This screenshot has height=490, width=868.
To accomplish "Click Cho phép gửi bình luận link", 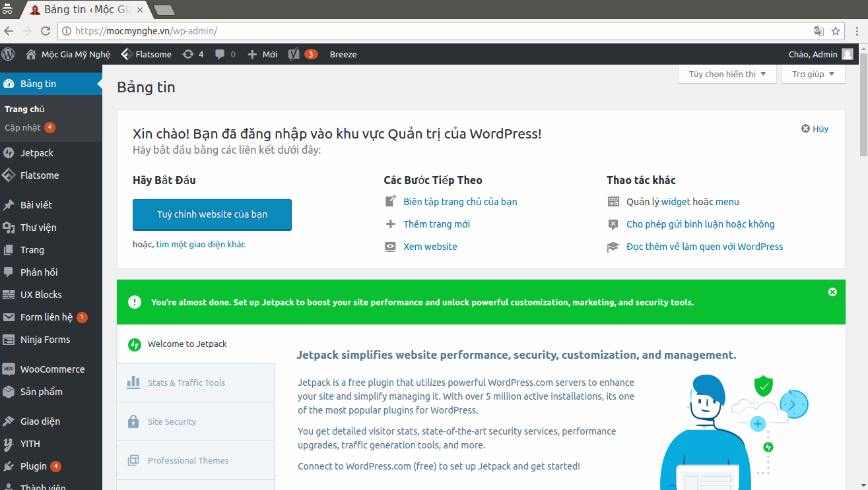I will pos(700,224).
